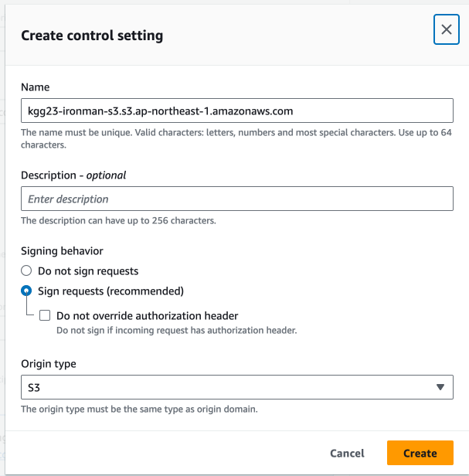The height and width of the screenshot is (476, 469).
Task: Click the Sign requests (recommended) label text
Action: click(110, 291)
